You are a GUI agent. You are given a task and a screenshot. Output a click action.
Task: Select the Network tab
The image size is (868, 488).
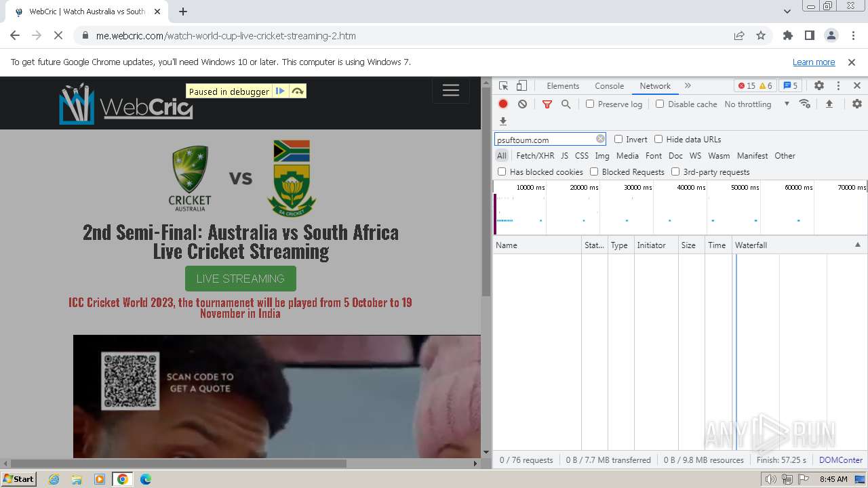point(655,86)
